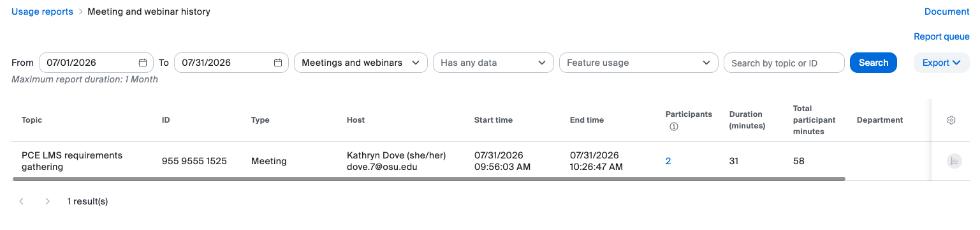This screenshot has width=980, height=230.
Task: Click the To date field 07/31/2026
Action: pyautogui.click(x=231, y=63)
